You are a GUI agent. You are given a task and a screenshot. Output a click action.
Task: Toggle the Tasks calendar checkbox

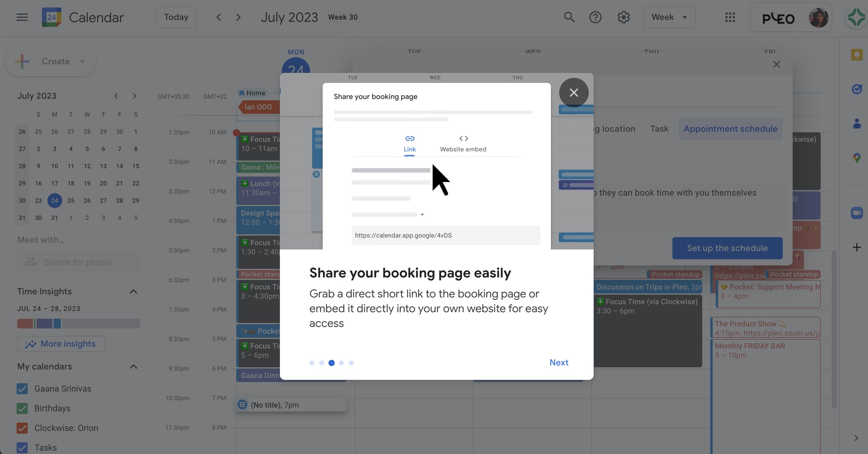pos(22,448)
